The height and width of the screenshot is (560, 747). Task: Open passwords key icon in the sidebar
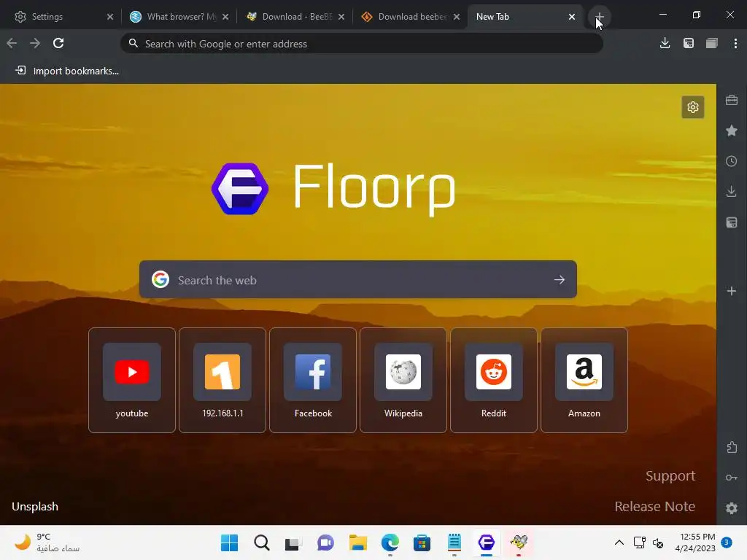[731, 478]
